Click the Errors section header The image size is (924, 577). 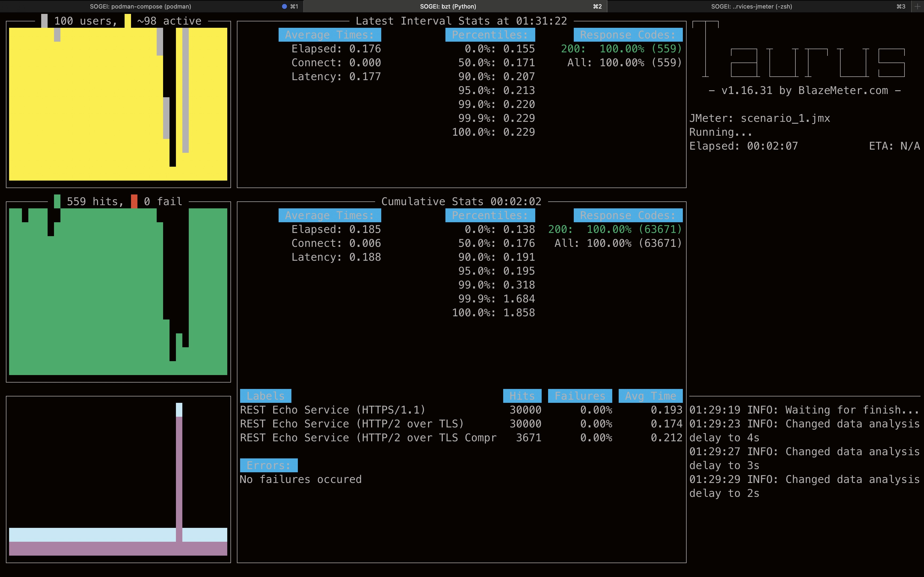pos(268,465)
